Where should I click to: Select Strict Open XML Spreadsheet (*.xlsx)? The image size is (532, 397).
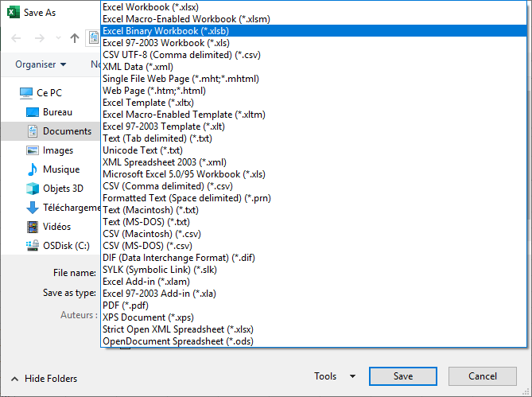tap(313, 329)
